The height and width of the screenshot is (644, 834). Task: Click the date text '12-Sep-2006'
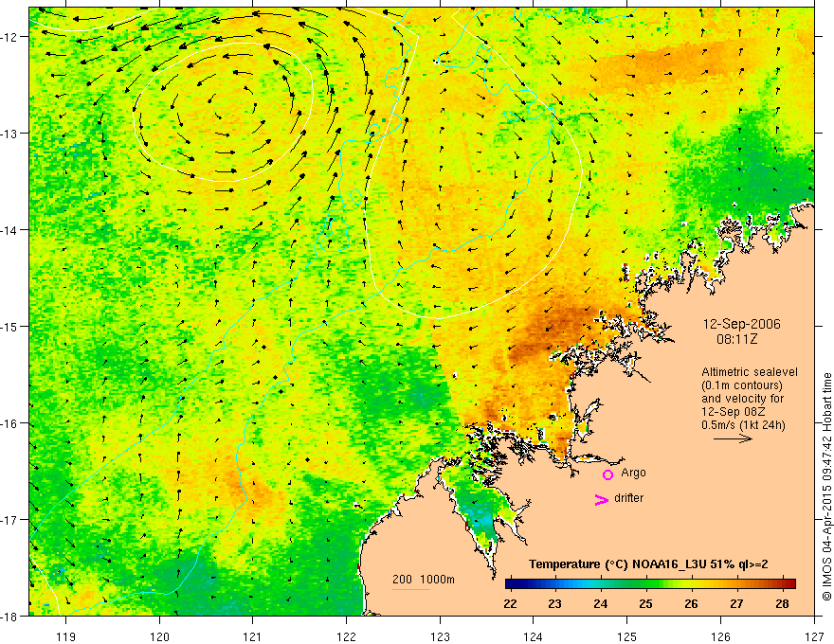pyautogui.click(x=742, y=324)
